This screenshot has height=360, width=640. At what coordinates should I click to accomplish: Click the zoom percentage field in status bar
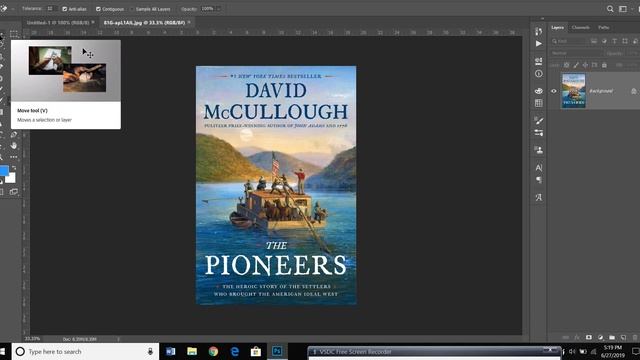pos(32,339)
